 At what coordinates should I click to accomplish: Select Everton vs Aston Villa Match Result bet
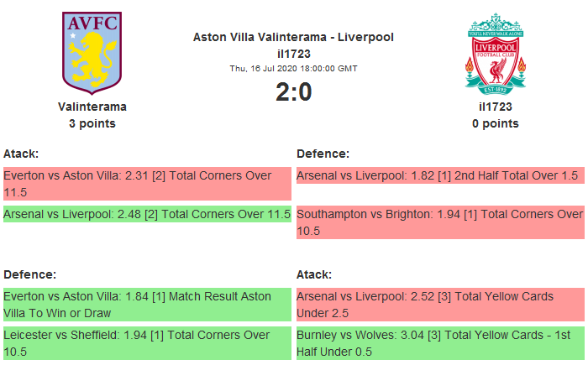point(146,305)
